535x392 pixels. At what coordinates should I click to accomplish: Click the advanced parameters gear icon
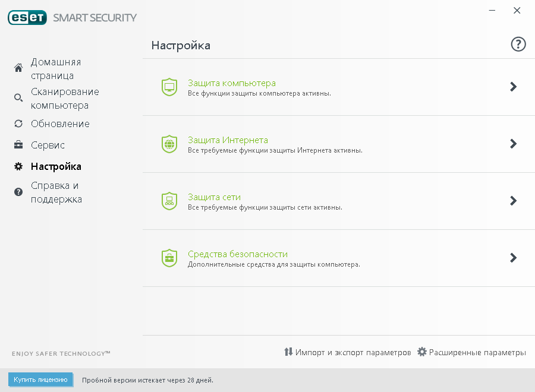(x=422, y=352)
